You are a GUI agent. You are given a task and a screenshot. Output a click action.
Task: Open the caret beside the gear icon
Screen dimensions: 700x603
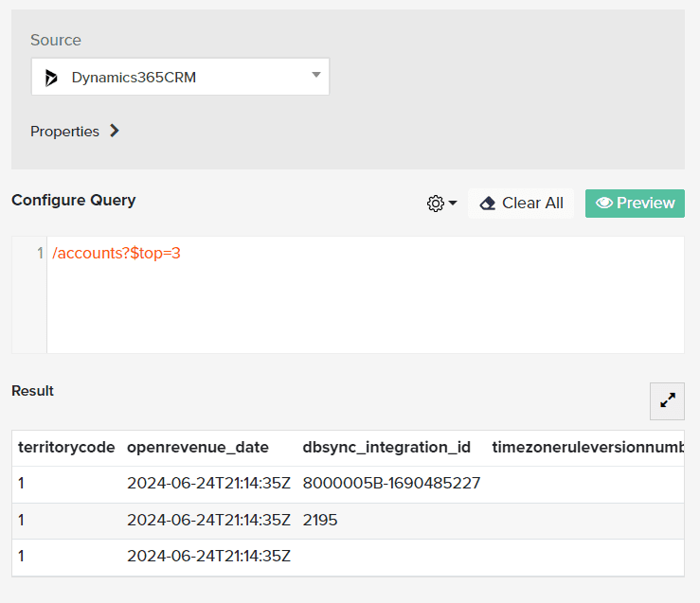[453, 204]
